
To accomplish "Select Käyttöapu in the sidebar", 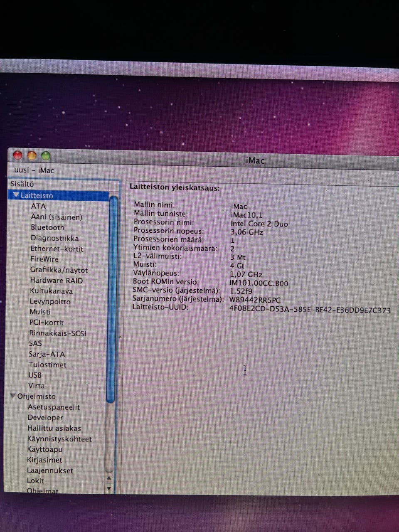I will pyautogui.click(x=44, y=449).
